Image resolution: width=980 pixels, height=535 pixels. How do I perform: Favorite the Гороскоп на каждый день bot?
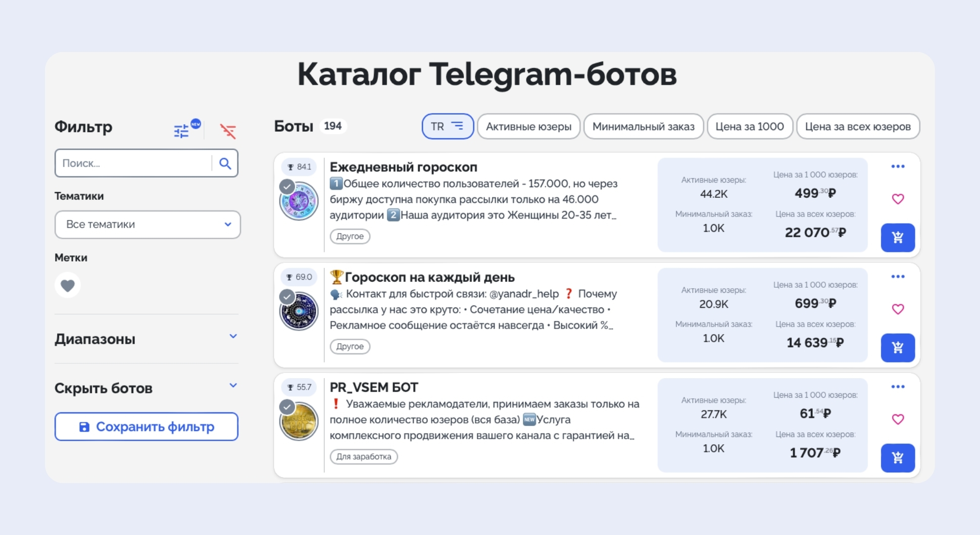coord(897,309)
